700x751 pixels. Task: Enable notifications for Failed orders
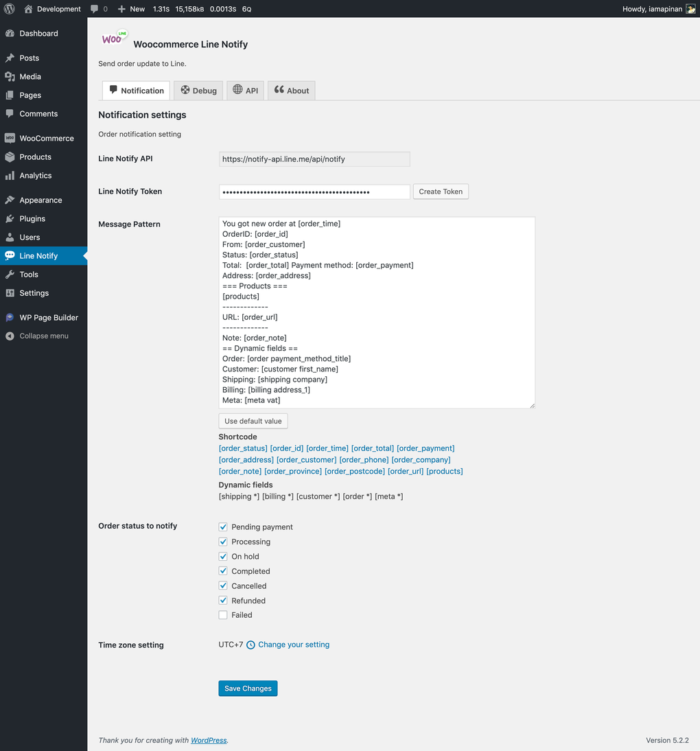tap(222, 615)
